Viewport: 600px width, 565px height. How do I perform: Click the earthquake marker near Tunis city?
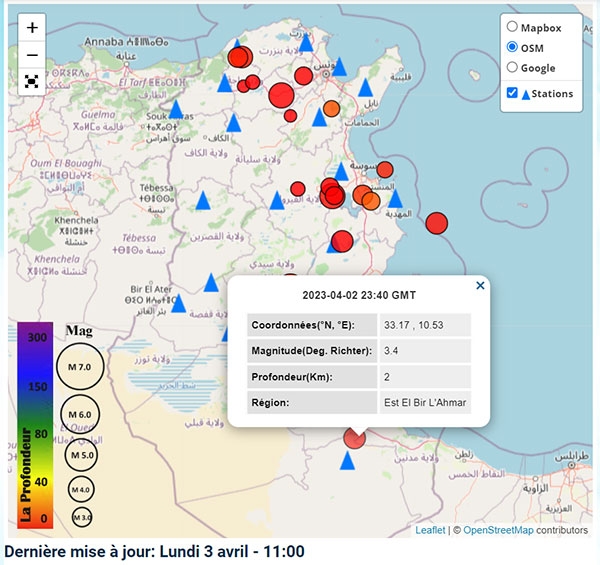pos(303,76)
